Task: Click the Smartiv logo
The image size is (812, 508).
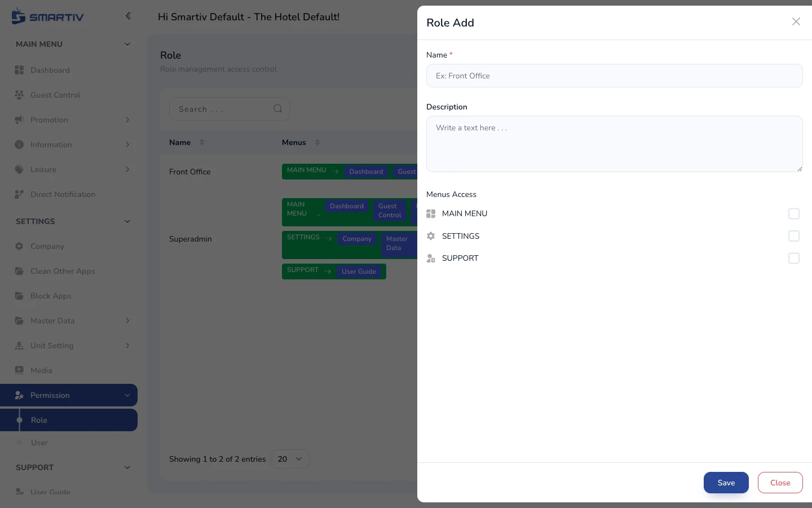Action: [47, 16]
